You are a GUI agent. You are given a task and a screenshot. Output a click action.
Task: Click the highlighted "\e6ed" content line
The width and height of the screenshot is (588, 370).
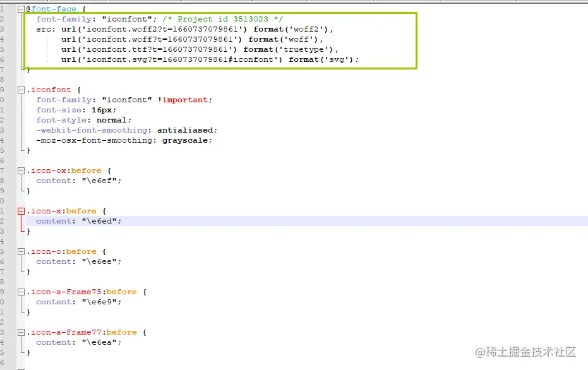(307, 221)
